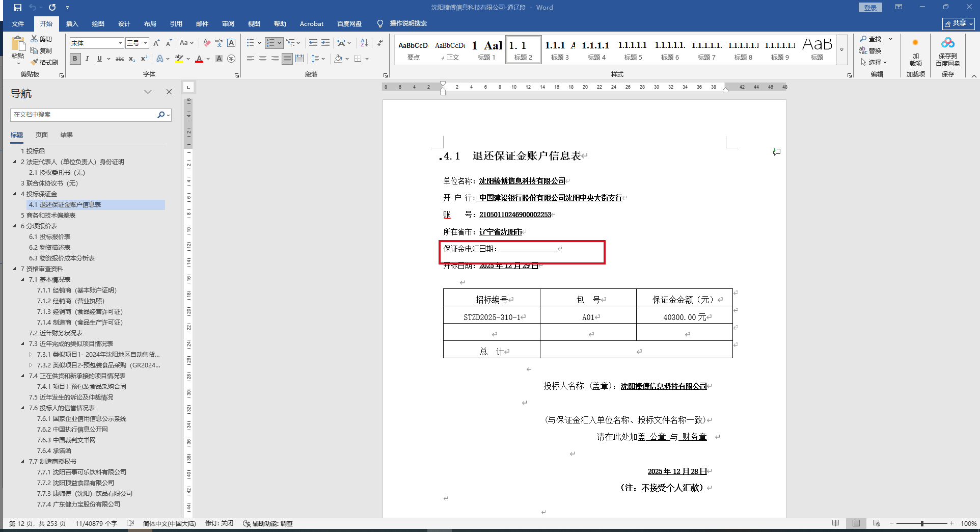Click the word count (11/40879 个字) in status bar
This screenshot has height=532, width=980.
coord(96,523)
